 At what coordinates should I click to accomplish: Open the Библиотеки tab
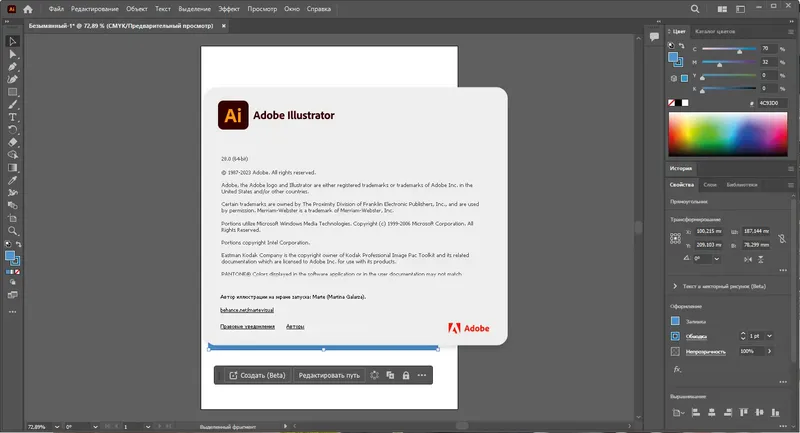click(x=742, y=185)
